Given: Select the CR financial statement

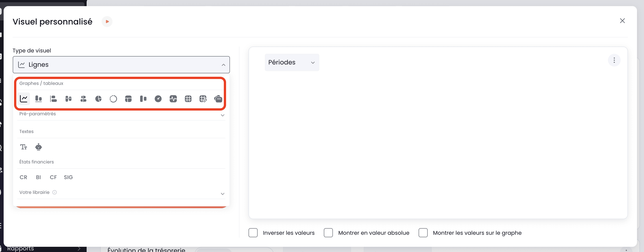Looking at the screenshot, I should [24, 177].
